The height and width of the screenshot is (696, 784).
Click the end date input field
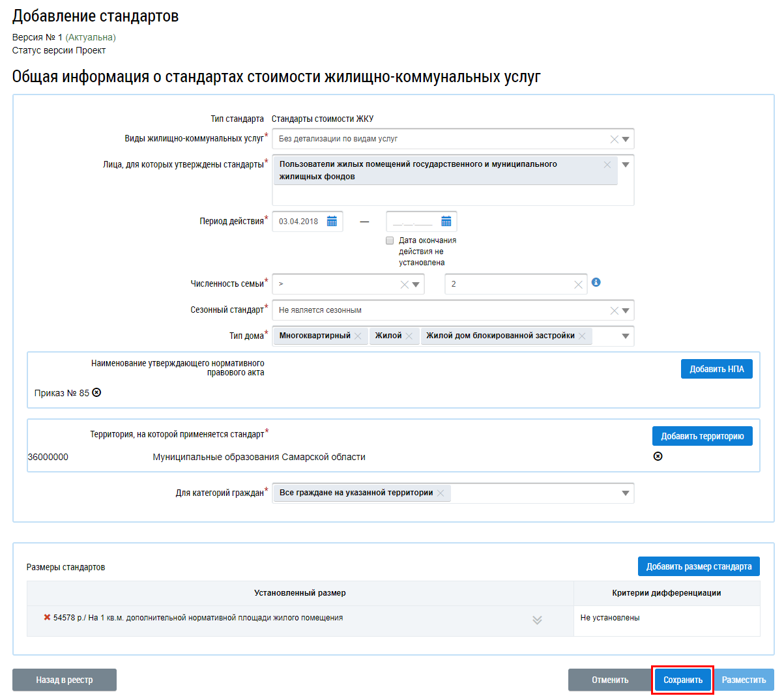point(413,222)
